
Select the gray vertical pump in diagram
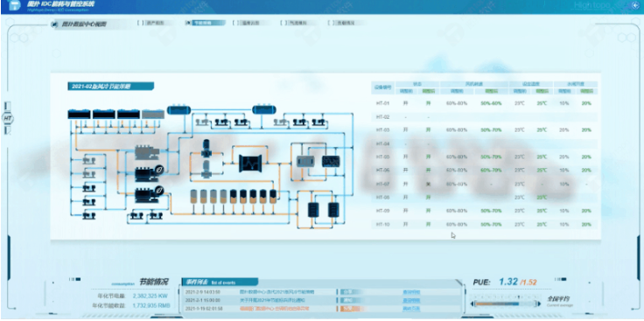(x=206, y=169)
